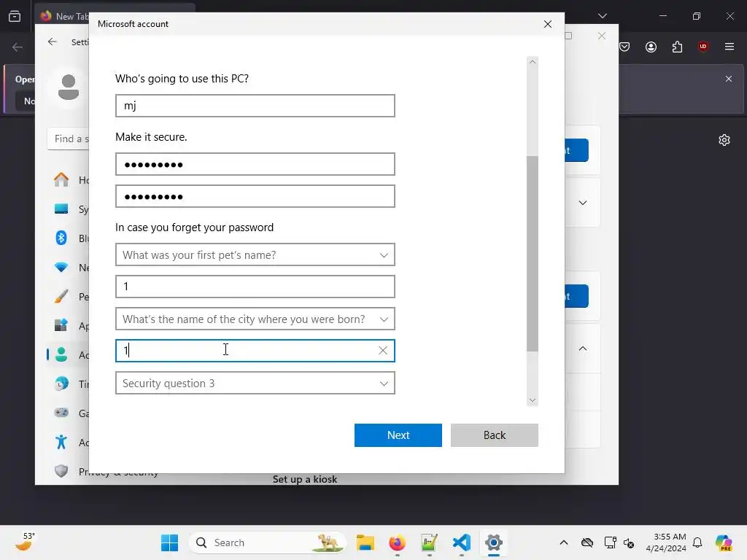The height and width of the screenshot is (560, 747).
Task: Select the Privacy & security shield icon
Action: [x=61, y=471]
